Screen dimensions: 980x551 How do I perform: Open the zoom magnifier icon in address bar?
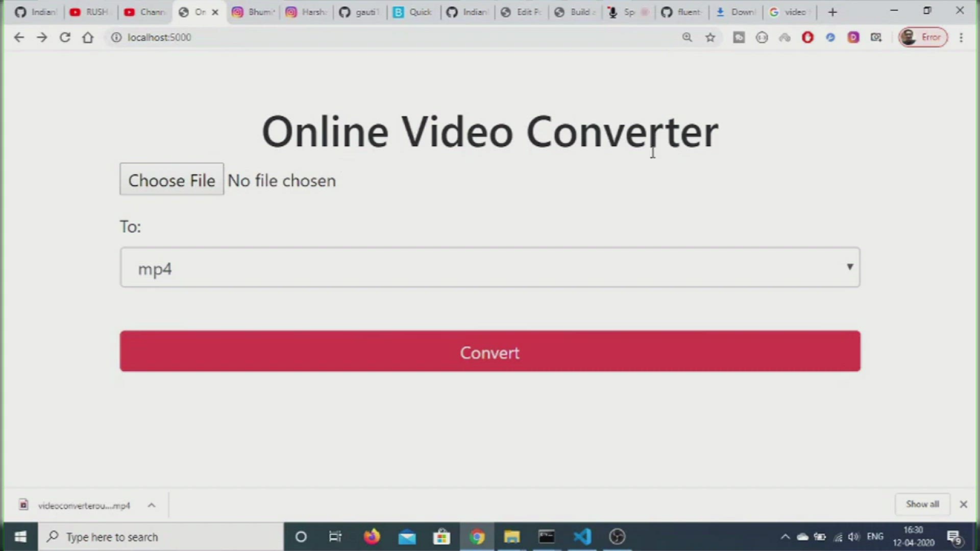point(687,37)
